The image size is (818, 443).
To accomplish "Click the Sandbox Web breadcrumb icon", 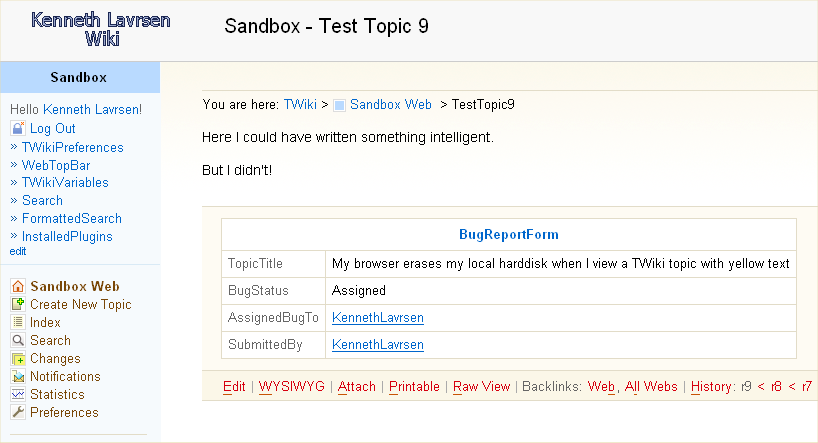I will [339, 104].
